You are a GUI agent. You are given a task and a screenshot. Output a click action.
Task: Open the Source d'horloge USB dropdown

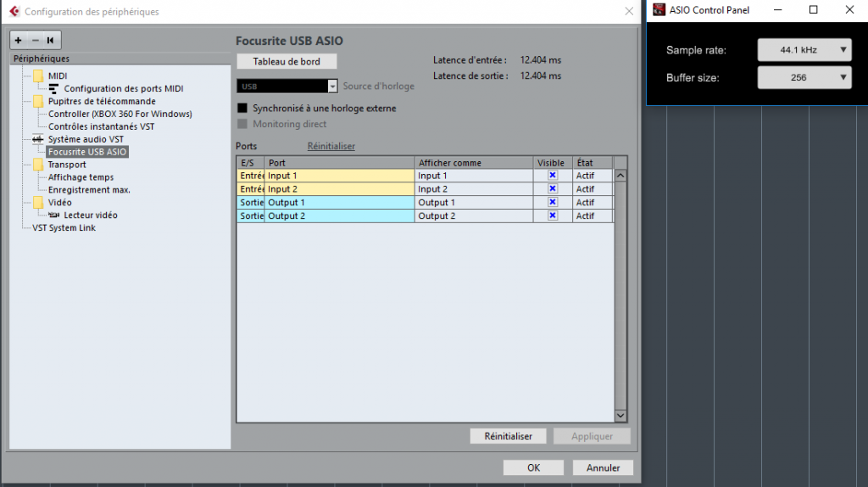[x=287, y=86]
